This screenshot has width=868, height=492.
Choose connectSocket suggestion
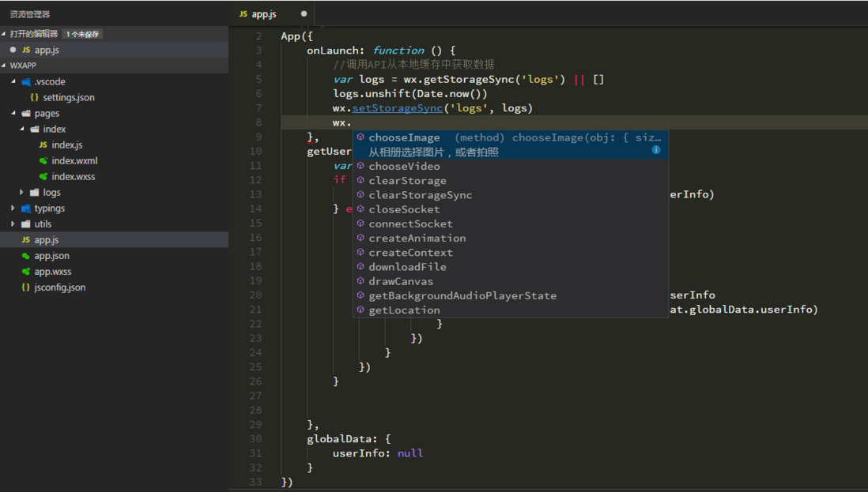511,224
